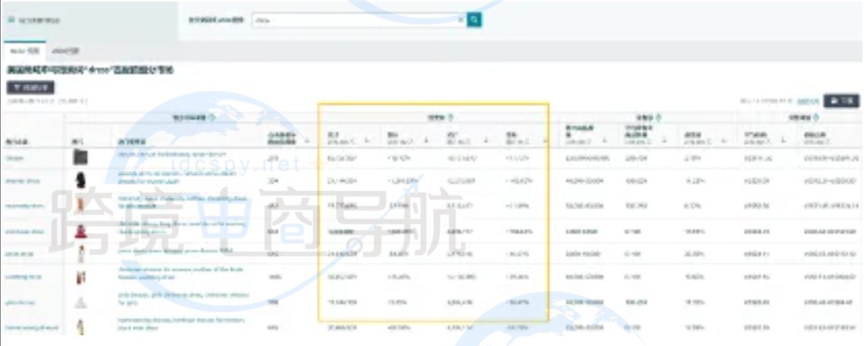The width and height of the screenshot is (868, 346).
Task: Open the black product thumbnail in the Dresses row
Action: [81, 158]
